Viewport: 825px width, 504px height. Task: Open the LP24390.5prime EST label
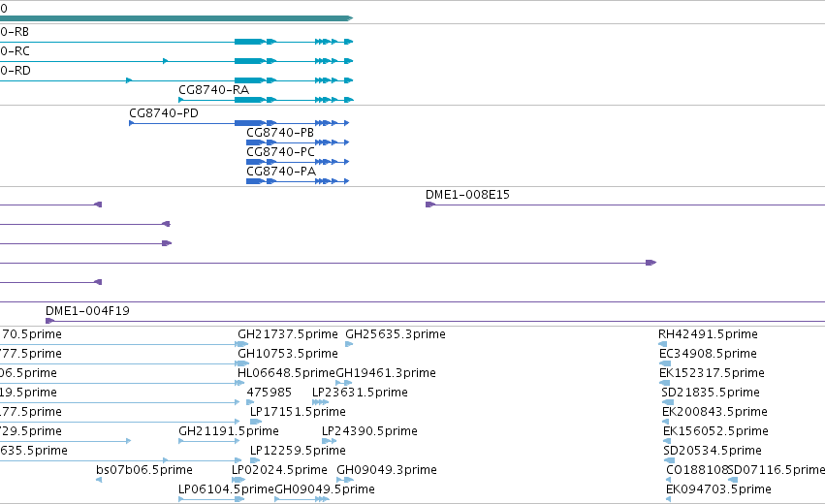tap(369, 431)
